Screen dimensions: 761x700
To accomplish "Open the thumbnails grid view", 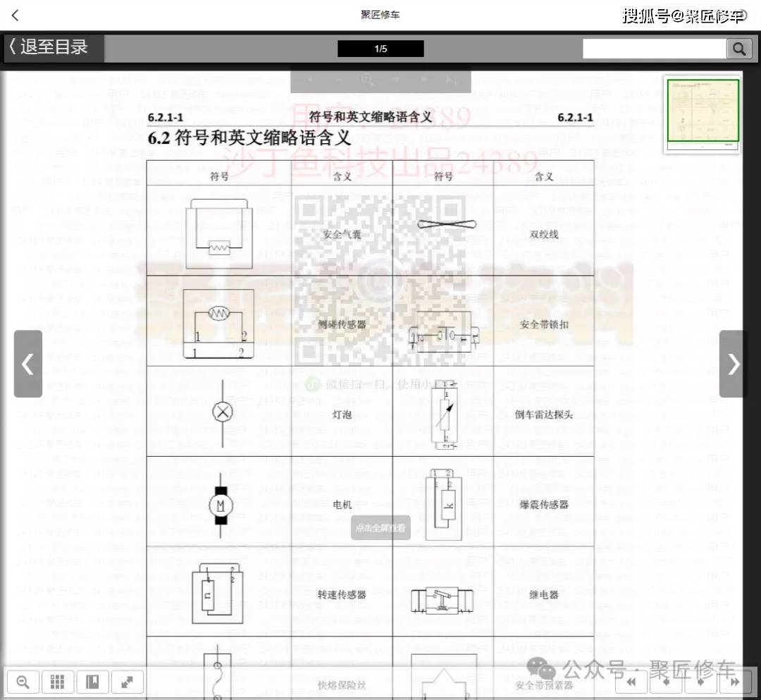I will click(x=58, y=682).
